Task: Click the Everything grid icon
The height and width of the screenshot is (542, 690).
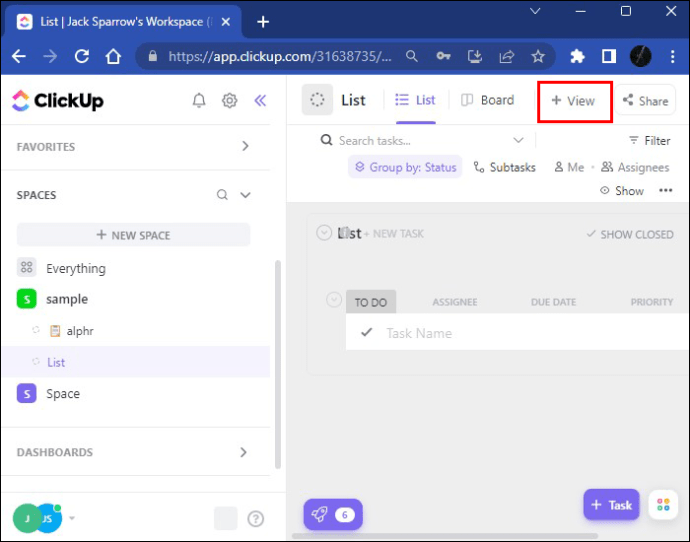Action: click(26, 267)
